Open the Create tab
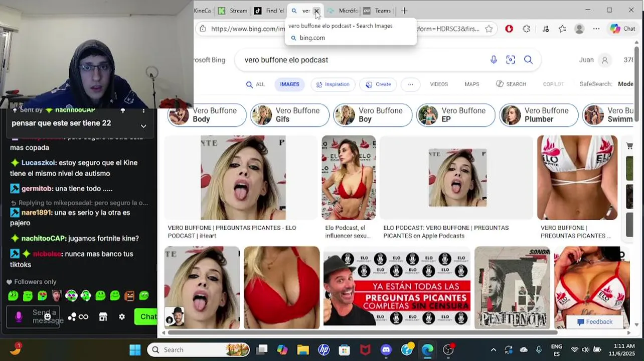The image size is (644, 361). (378, 84)
